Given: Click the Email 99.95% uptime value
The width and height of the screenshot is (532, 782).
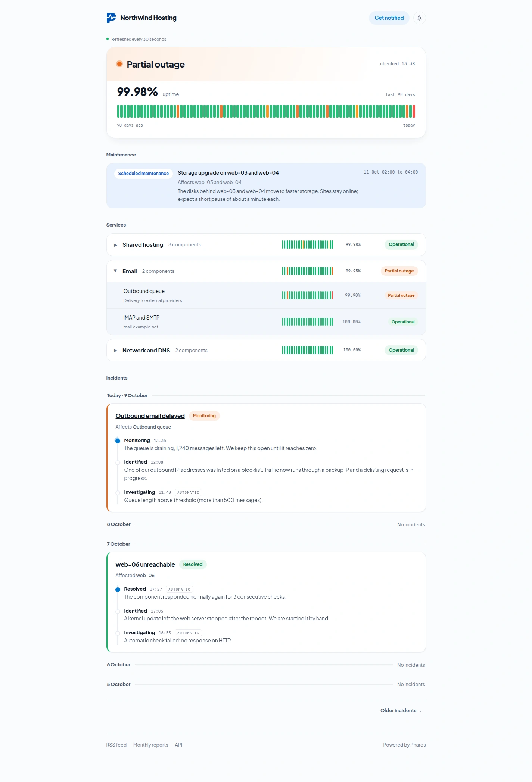Looking at the screenshot, I should [x=353, y=271].
